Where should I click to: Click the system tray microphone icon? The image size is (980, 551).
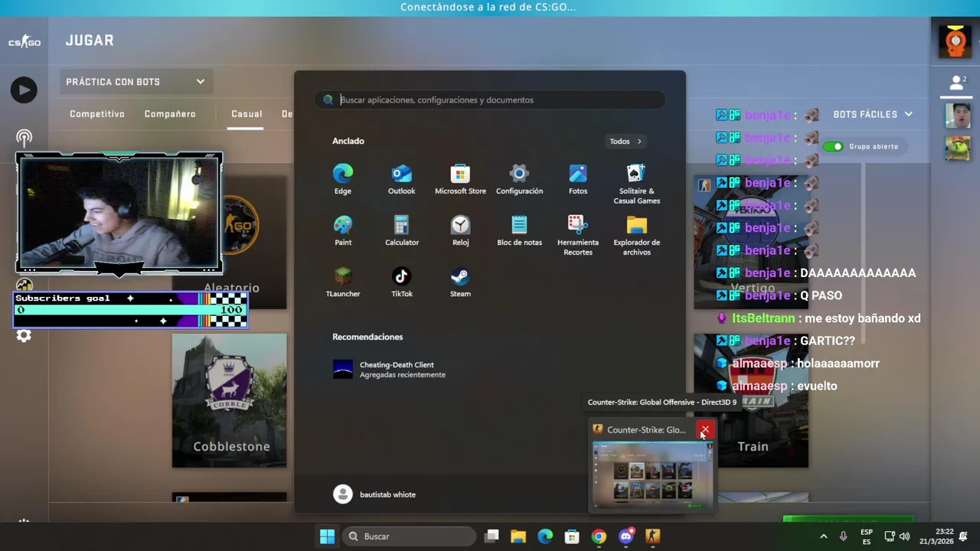coord(843,536)
